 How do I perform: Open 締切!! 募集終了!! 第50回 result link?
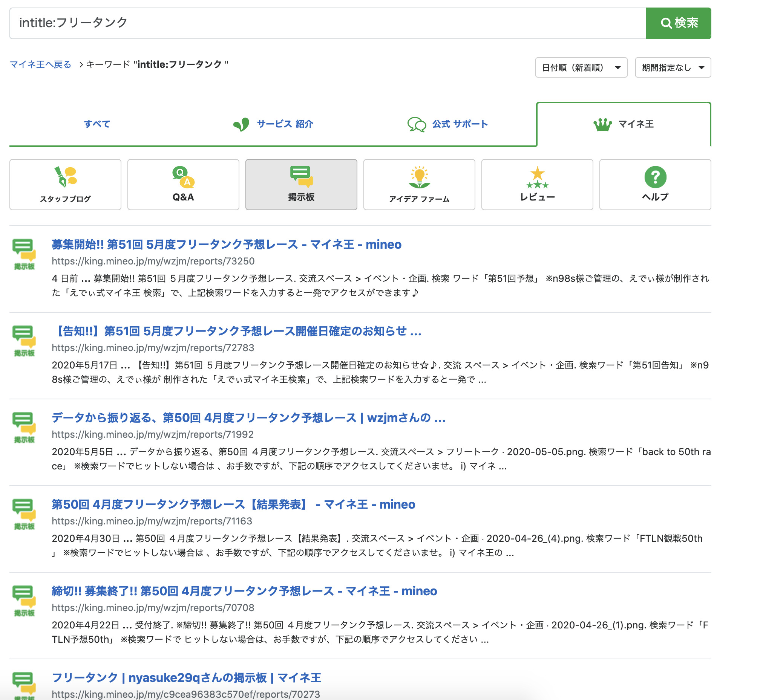click(x=244, y=591)
